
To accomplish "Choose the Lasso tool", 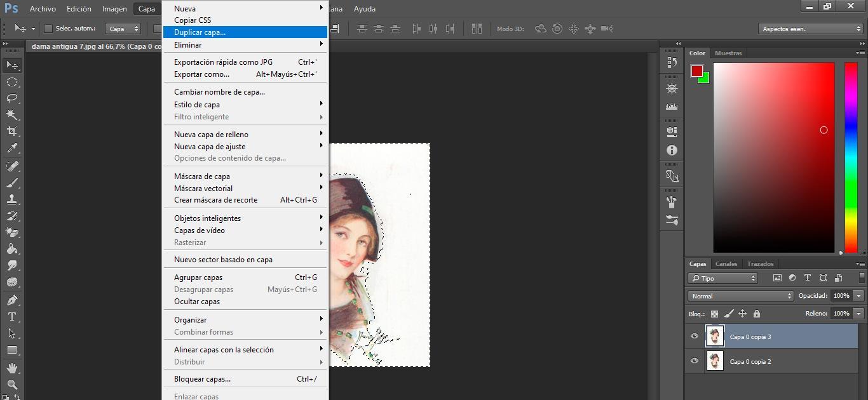I will coord(12,98).
